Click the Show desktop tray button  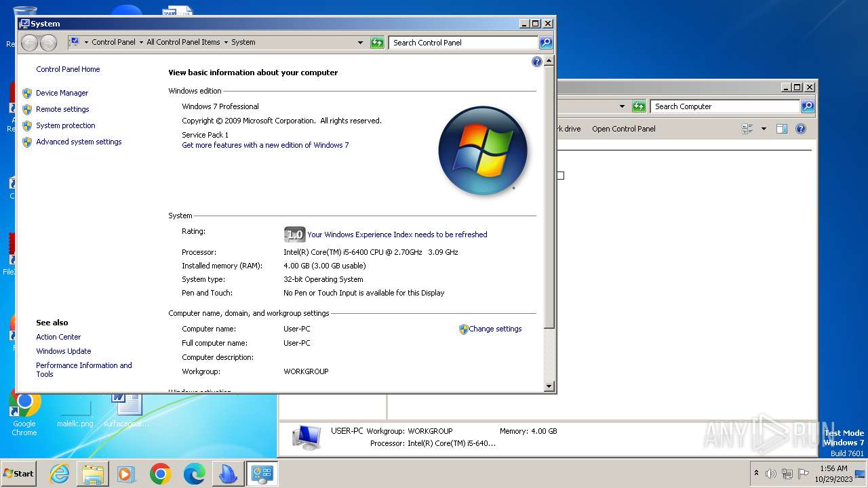pos(861,474)
